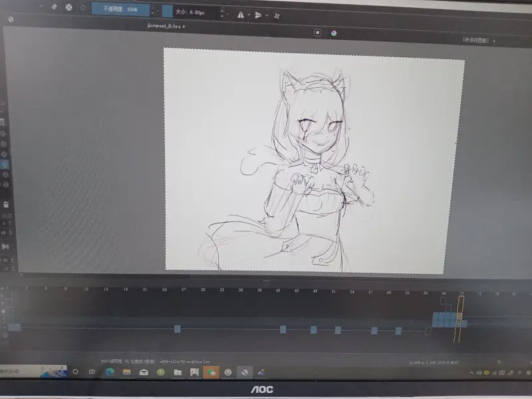Image resolution: width=532 pixels, height=399 pixels.
Task: Click the reload original preset icon
Action: pyautogui.click(x=83, y=7)
